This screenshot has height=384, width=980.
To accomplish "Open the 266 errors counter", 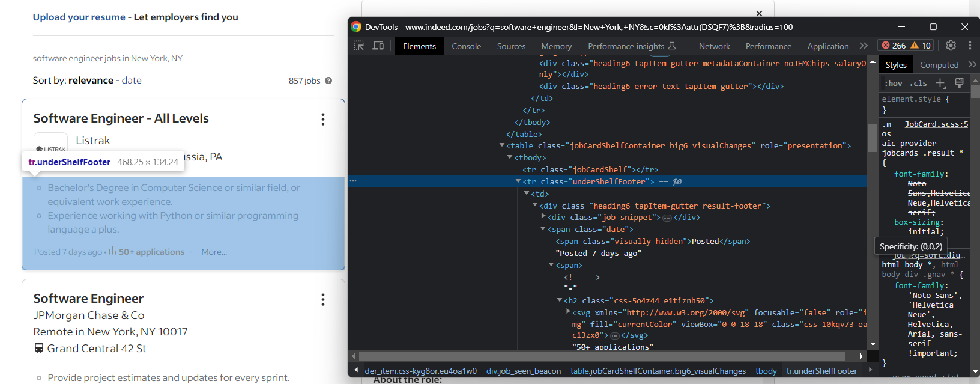I will [894, 46].
